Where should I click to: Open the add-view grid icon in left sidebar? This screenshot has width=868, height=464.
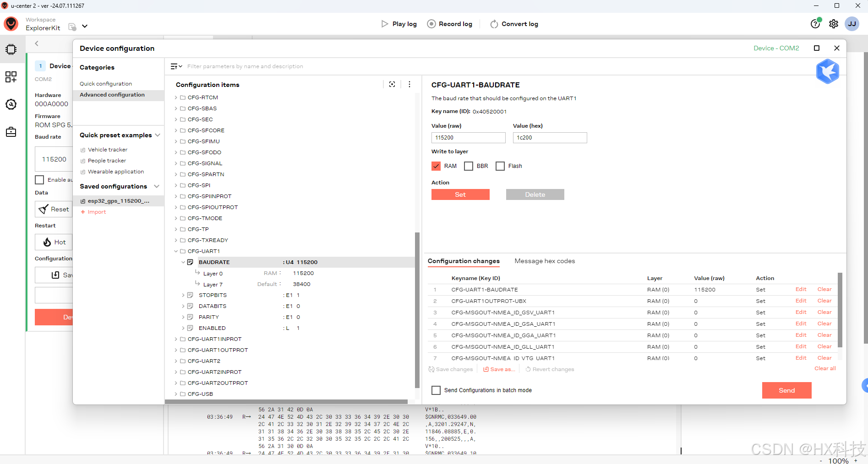[11, 77]
